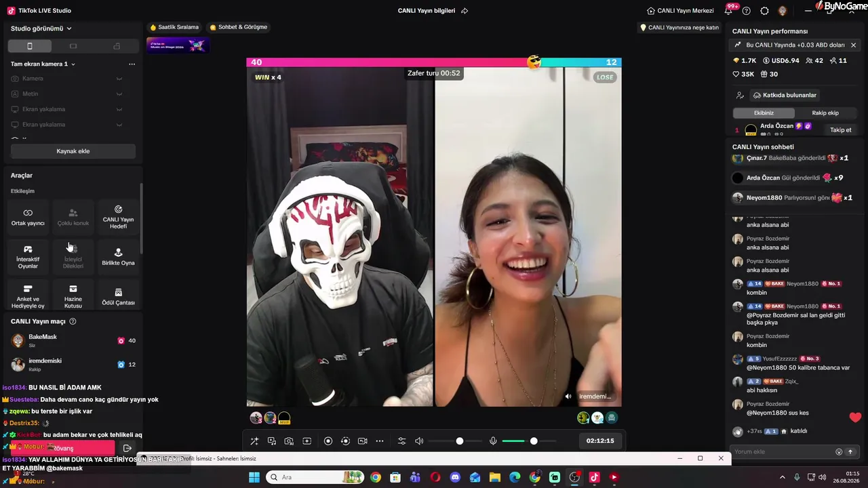Click the Music on Stage banner

point(178,45)
